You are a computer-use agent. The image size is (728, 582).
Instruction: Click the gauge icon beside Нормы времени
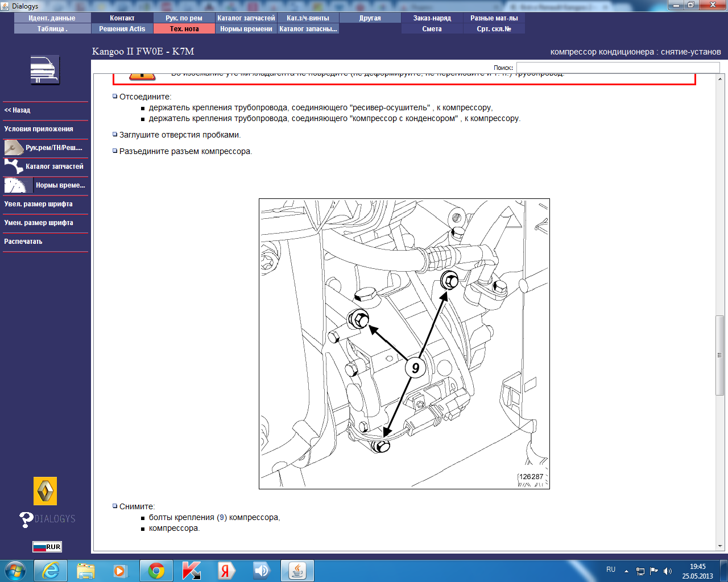pyautogui.click(x=18, y=185)
